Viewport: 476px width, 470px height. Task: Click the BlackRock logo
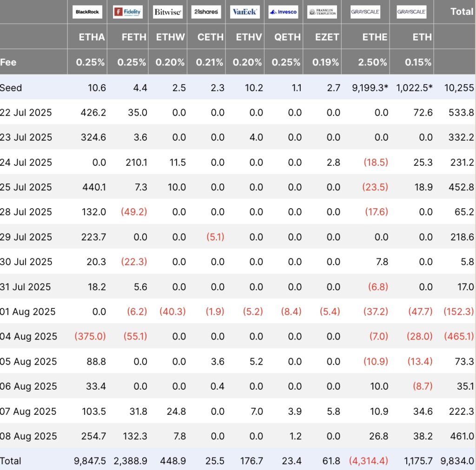click(87, 12)
